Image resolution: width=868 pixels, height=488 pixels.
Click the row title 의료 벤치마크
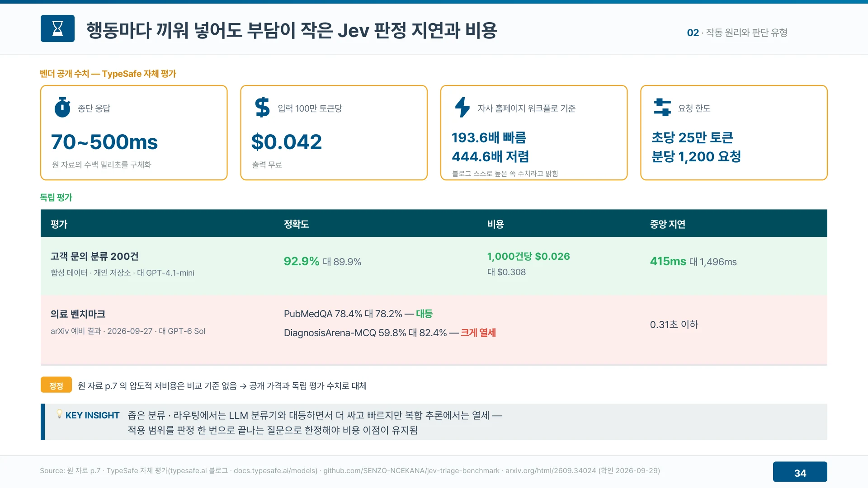(78, 314)
